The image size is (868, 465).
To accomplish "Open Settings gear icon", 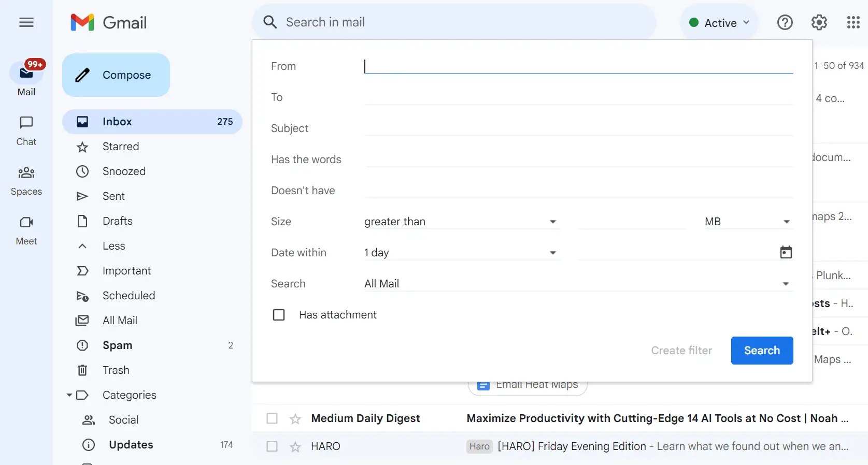I will point(819,22).
